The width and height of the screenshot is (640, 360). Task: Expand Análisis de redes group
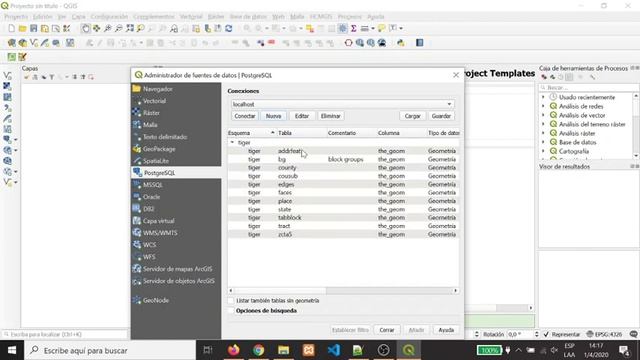(x=543, y=106)
